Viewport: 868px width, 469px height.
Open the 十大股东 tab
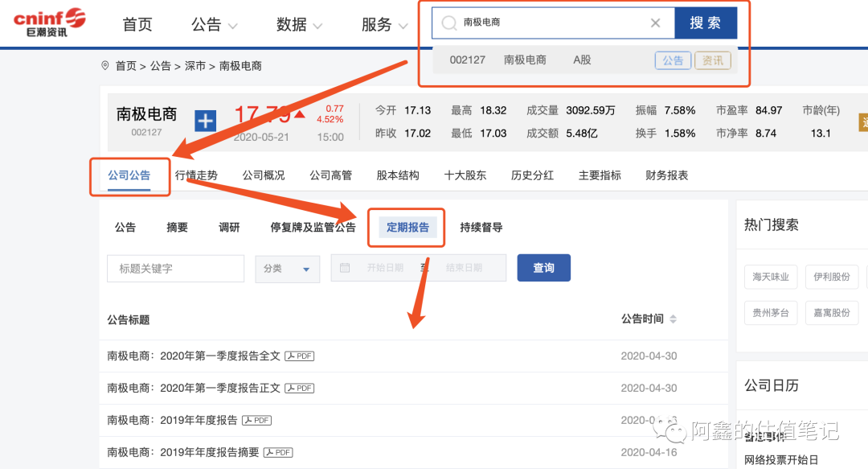465,175
